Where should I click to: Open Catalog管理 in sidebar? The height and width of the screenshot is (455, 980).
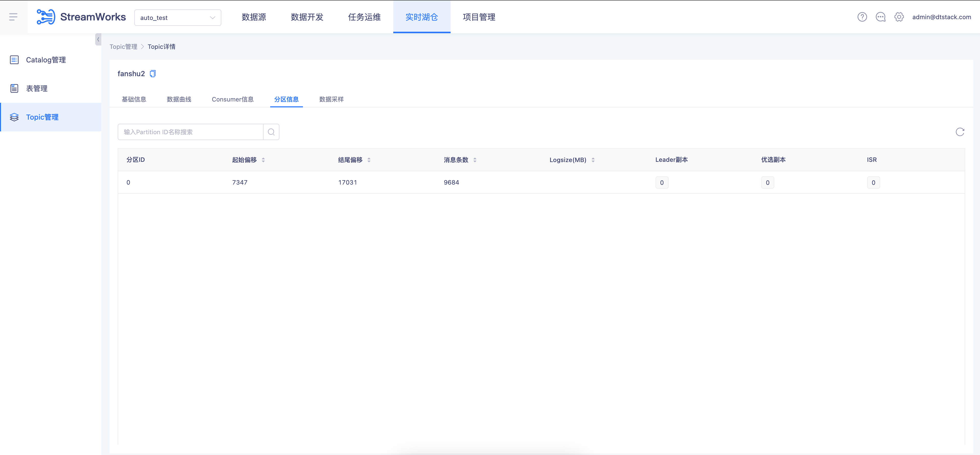(51, 60)
